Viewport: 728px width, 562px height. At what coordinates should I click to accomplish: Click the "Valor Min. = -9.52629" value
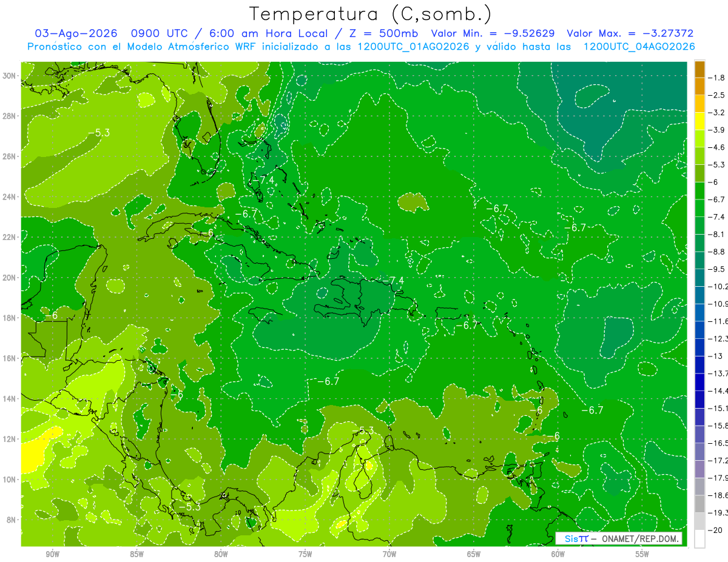coord(491,33)
